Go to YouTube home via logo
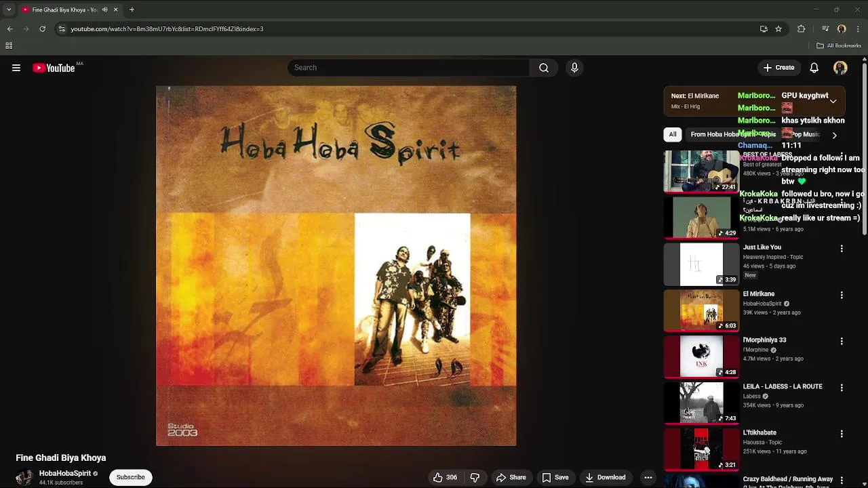This screenshot has width=868, height=488. click(x=54, y=68)
